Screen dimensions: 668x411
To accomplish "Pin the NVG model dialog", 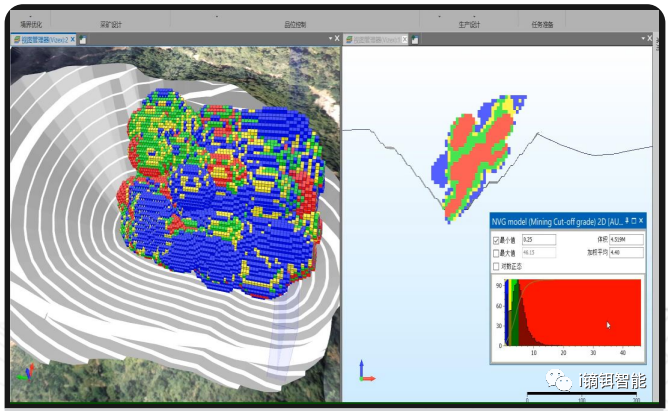I will [x=627, y=221].
